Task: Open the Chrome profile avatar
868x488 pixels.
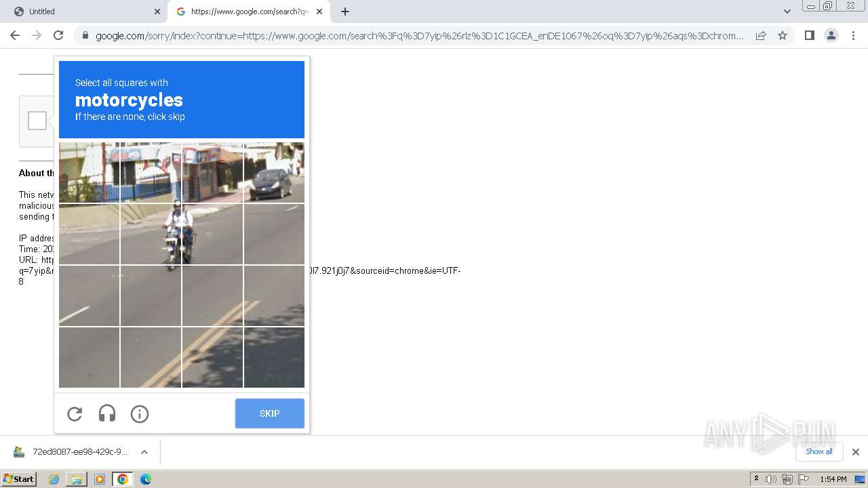Action: pyautogui.click(x=831, y=35)
